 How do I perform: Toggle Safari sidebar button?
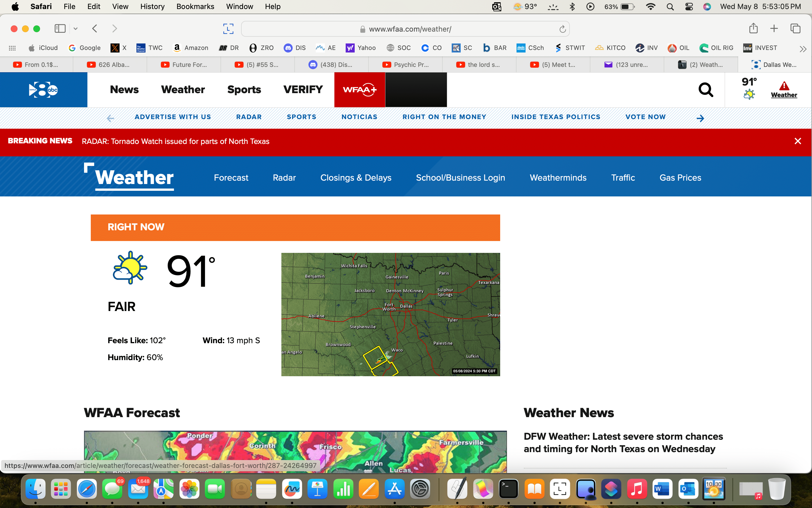60,29
